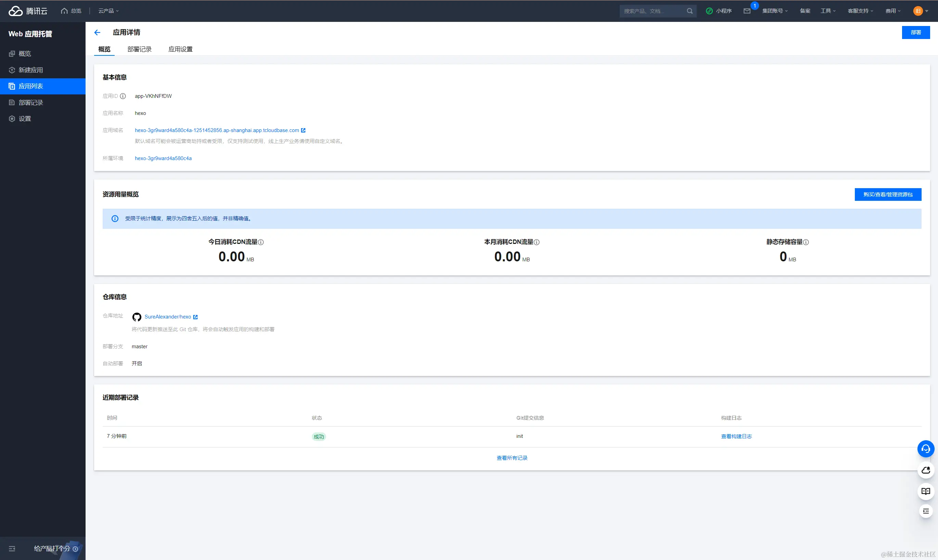Click info icon beside 今日消耗CDN流量
Viewport: 938px width, 560px height.
coord(261,242)
